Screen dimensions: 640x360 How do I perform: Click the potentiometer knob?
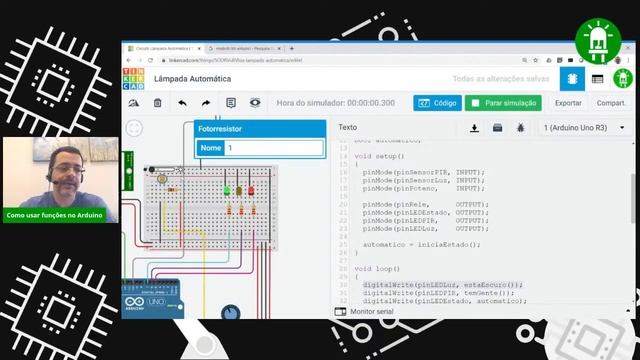point(231,312)
